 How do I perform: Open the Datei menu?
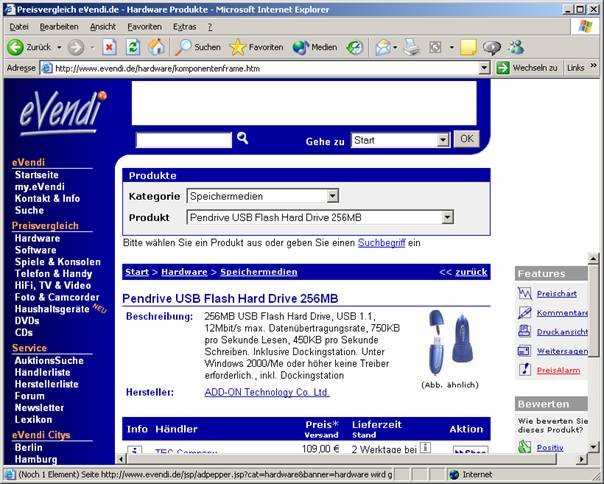(19, 27)
